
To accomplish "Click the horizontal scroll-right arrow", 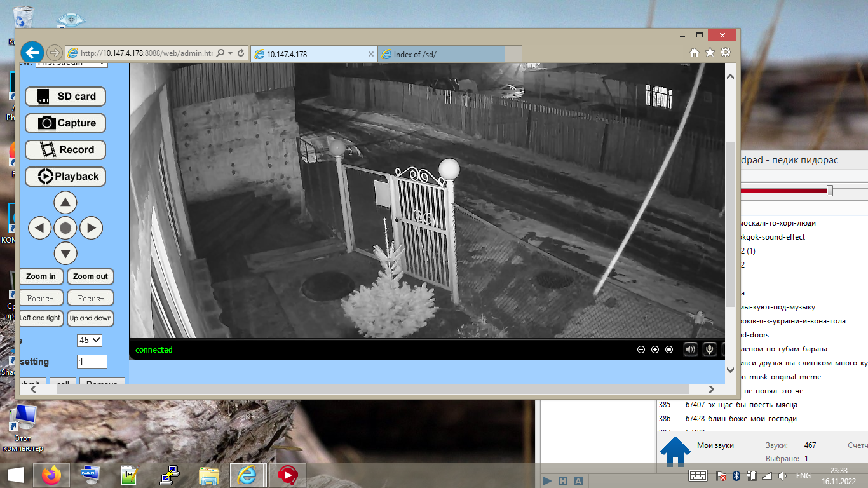I will pyautogui.click(x=711, y=390).
